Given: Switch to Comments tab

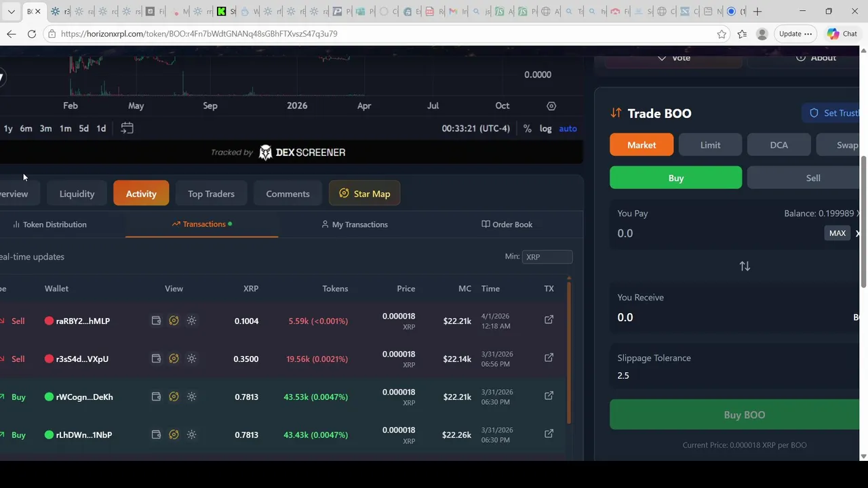Looking at the screenshot, I should point(288,194).
